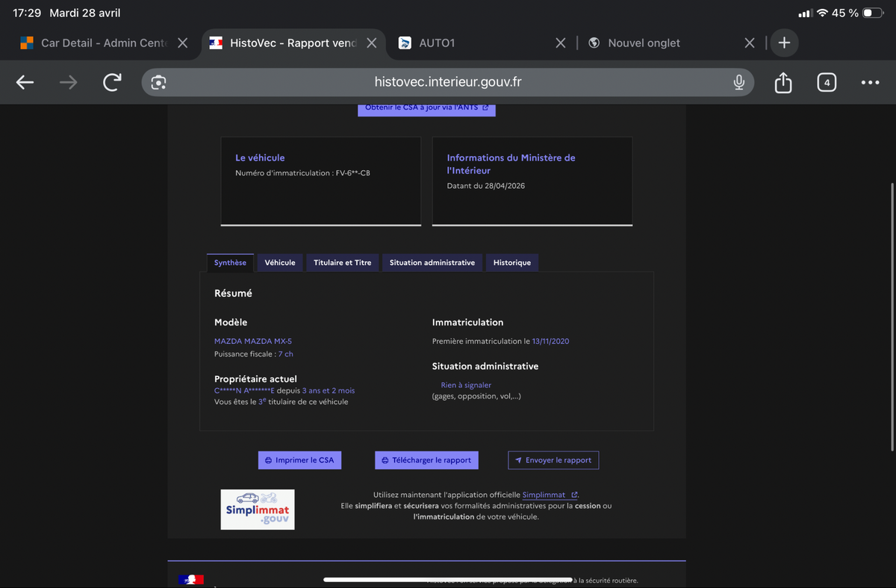This screenshot has height=588, width=896.
Task: Click the Imprimer le CSA button
Action: point(299,460)
